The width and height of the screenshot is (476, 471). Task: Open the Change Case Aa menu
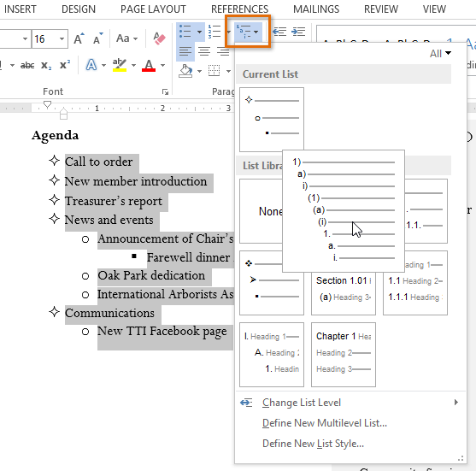click(x=126, y=38)
